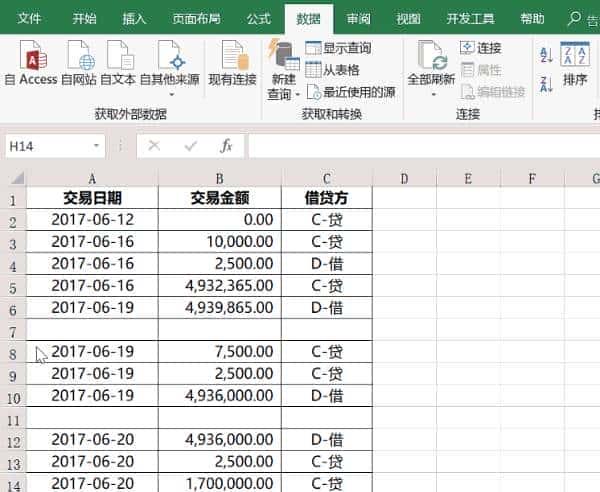Expand the 全部刷新 dropdown arrow

tap(433, 94)
